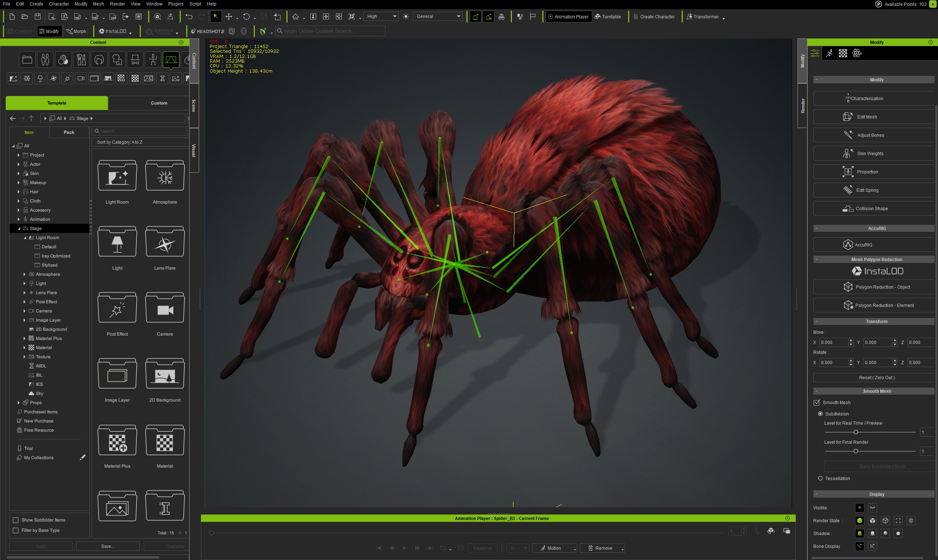This screenshot has width=938, height=560.
Task: Switch to the Custom tab
Action: (x=159, y=103)
